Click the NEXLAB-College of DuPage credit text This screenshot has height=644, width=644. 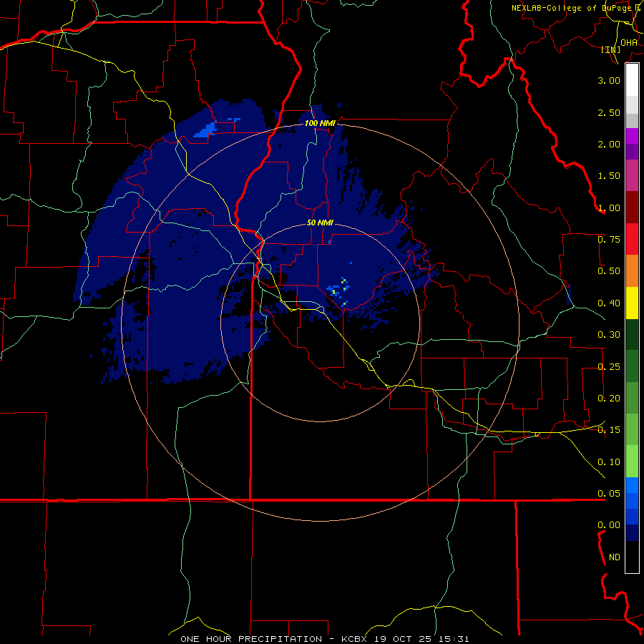pos(577,8)
